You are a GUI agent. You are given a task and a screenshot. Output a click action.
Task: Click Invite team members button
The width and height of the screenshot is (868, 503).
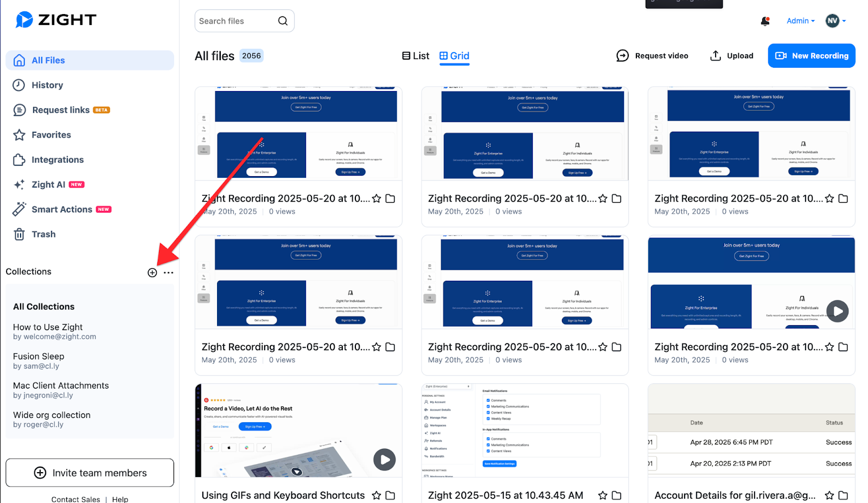pos(90,473)
